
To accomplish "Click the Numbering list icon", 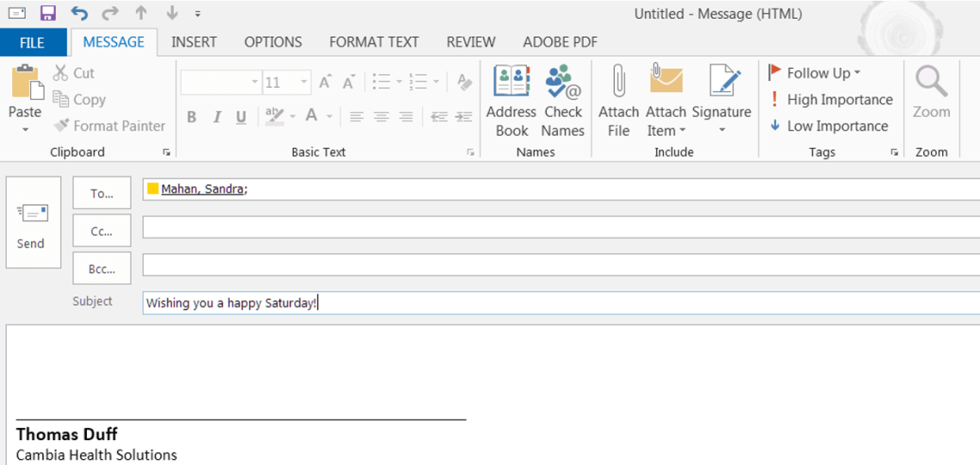I will (418, 82).
